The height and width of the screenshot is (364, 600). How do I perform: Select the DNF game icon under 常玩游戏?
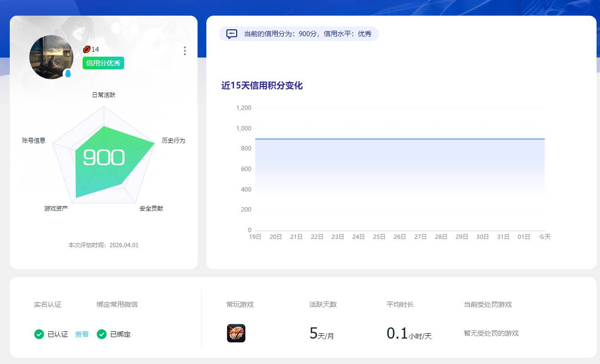[236, 333]
